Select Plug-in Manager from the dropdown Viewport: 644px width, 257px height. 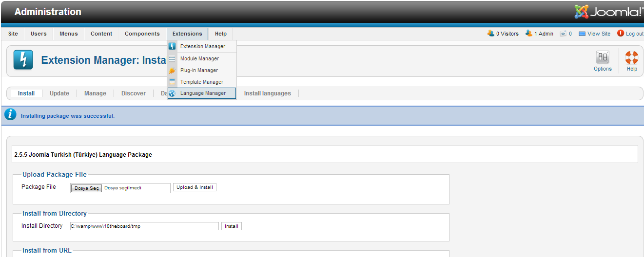coord(202,70)
